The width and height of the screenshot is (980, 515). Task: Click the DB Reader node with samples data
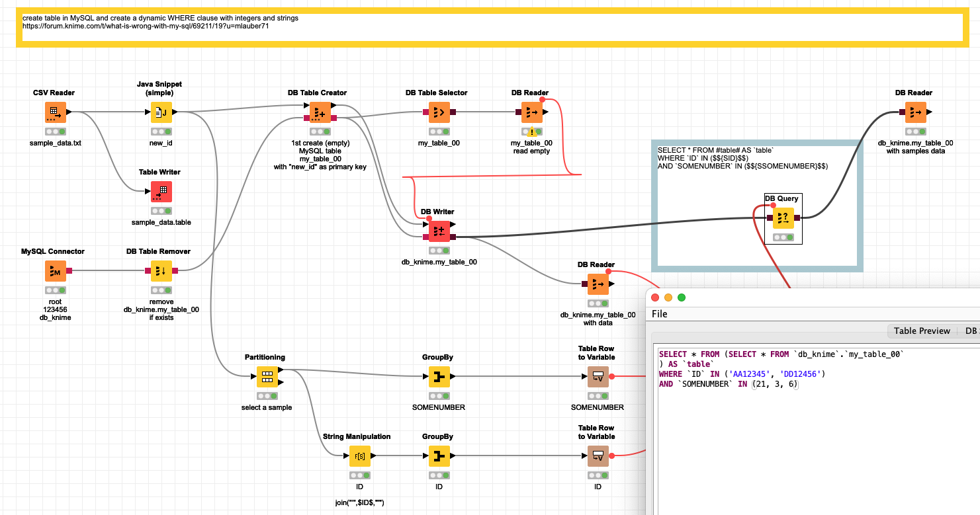coord(915,112)
